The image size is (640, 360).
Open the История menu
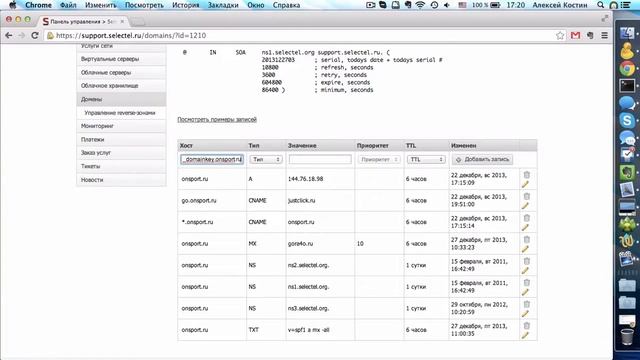186,5
